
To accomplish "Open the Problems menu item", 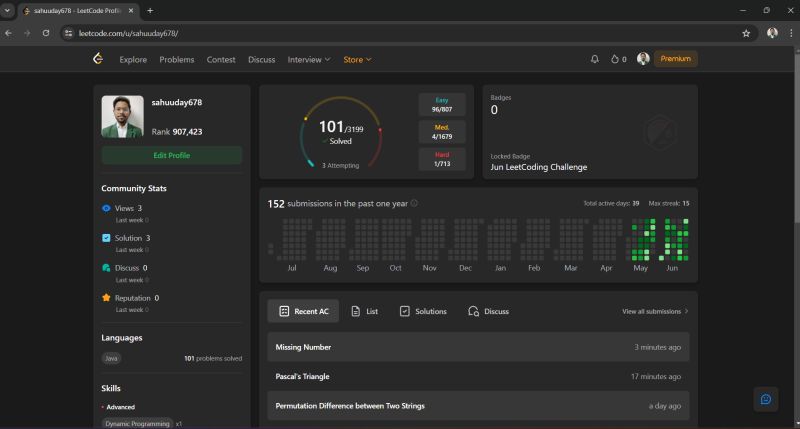I will 177,59.
